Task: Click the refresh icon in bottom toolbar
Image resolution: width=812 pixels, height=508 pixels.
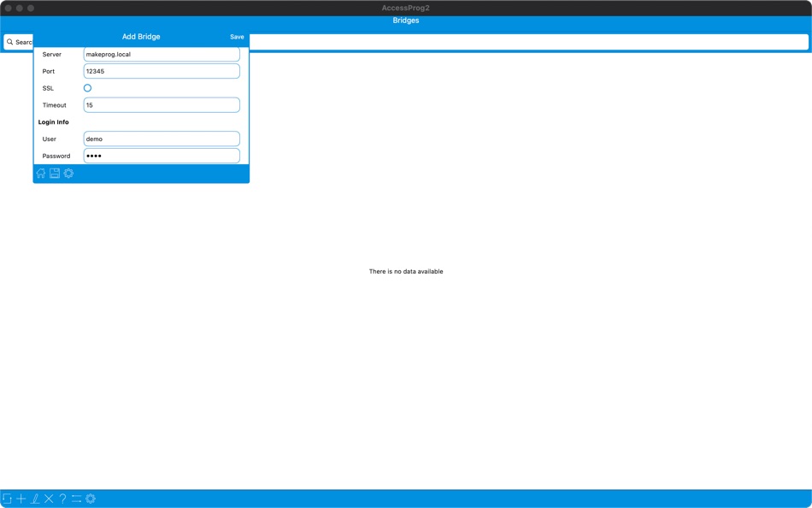Action: pos(7,499)
